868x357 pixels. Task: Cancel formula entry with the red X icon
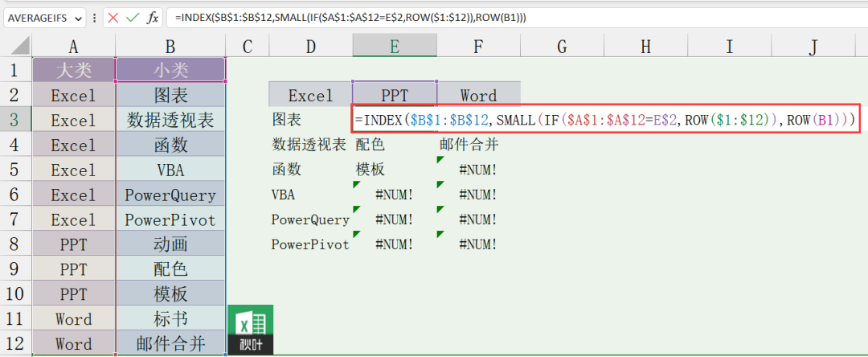[113, 18]
